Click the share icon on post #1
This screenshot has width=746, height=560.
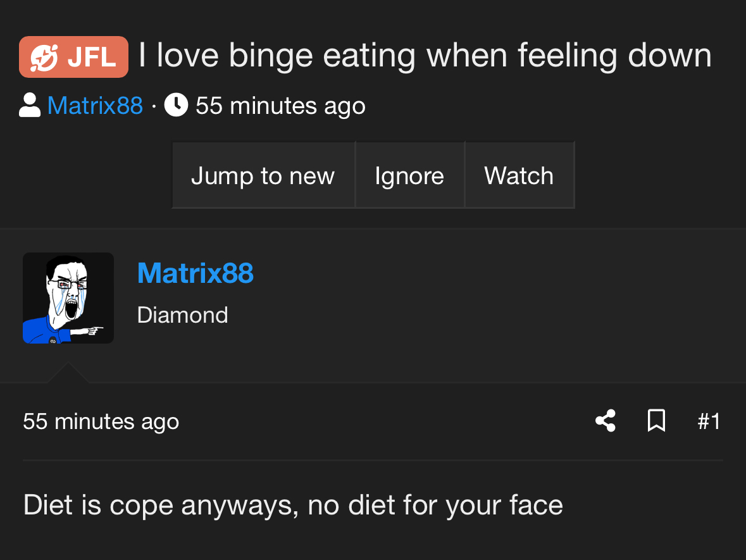pyautogui.click(x=606, y=421)
